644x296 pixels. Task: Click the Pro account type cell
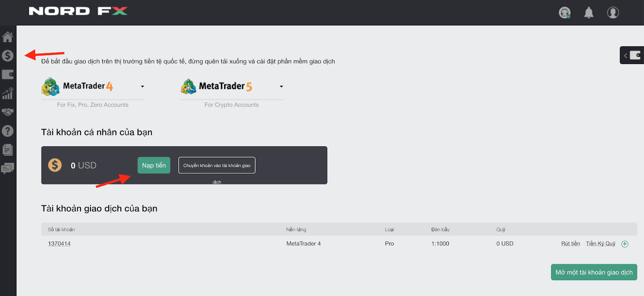(389, 244)
